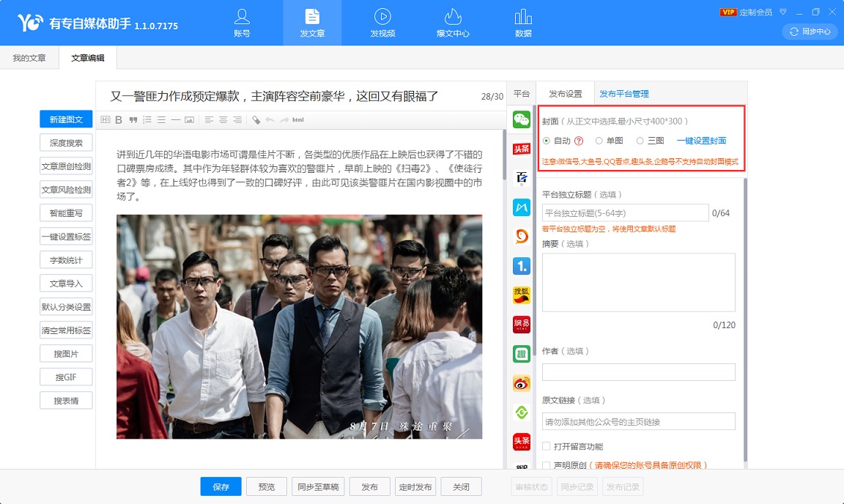Select the blue 1. Yidian platform icon
The height and width of the screenshot is (504, 844).
coord(521,266)
